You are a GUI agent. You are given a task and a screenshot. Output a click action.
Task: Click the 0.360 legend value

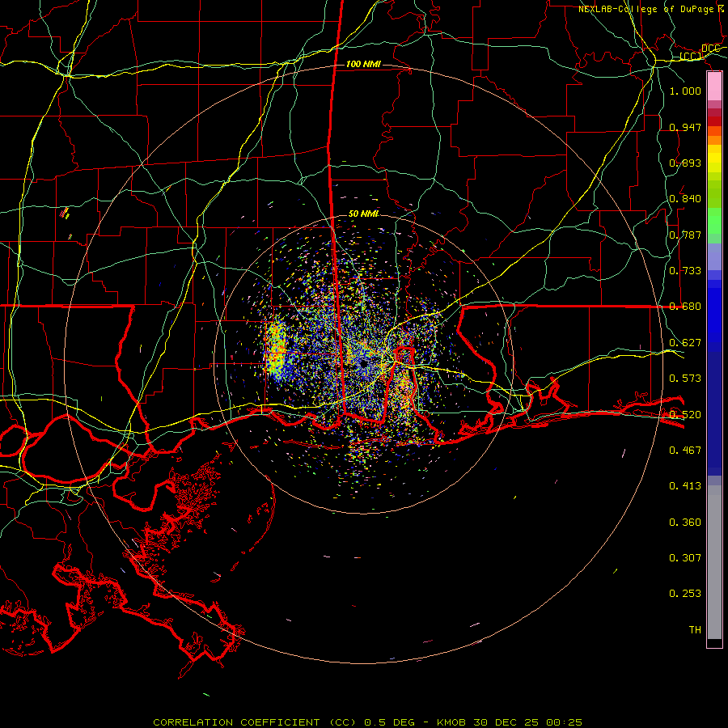click(x=685, y=523)
